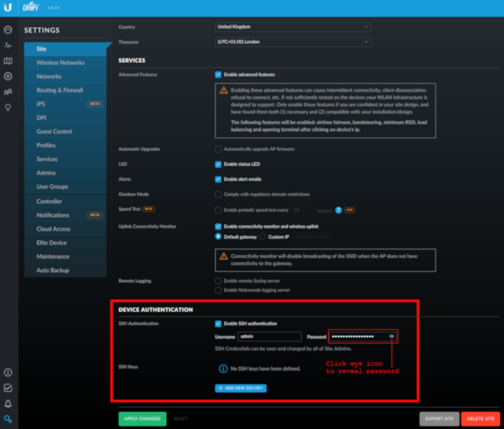The width and height of the screenshot is (504, 429).
Task: Open the Alerts bell icon
Action: 8,403
